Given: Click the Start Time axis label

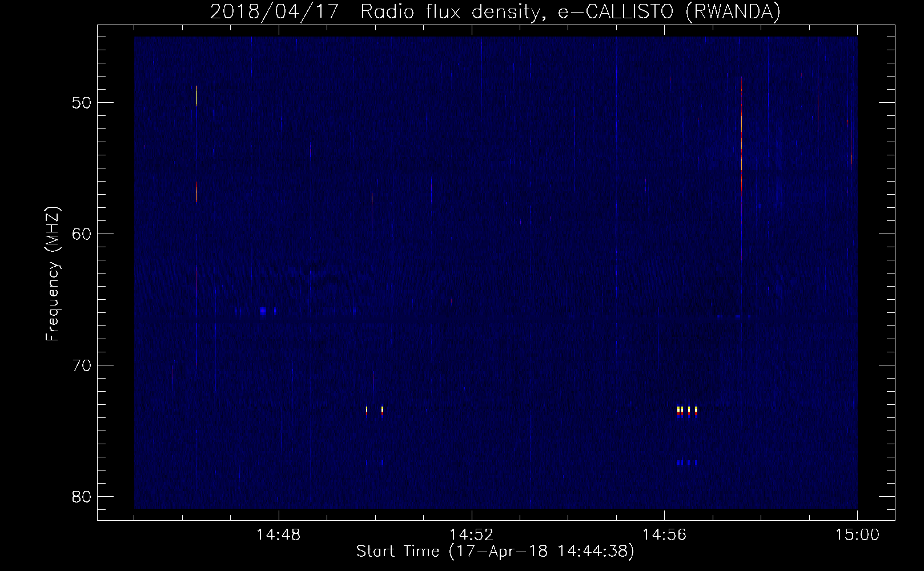Looking at the screenshot, I should [x=495, y=552].
